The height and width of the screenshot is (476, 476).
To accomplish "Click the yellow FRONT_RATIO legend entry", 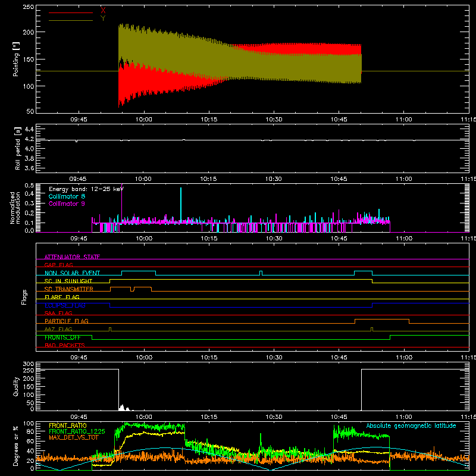I will pos(68,425).
